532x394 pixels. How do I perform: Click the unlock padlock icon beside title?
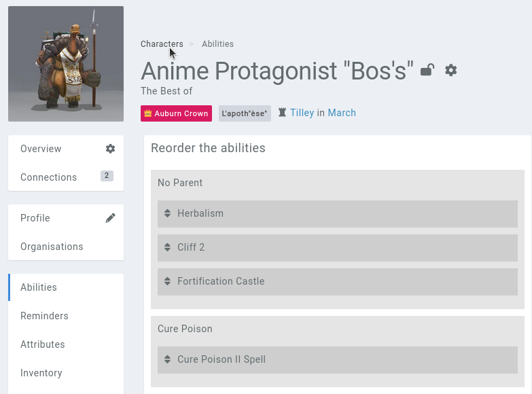coord(427,70)
